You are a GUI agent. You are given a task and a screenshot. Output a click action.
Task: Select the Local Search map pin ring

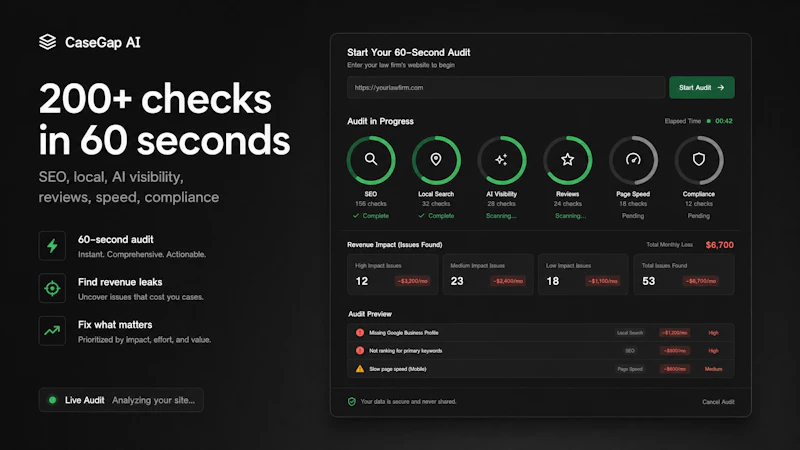tap(436, 160)
